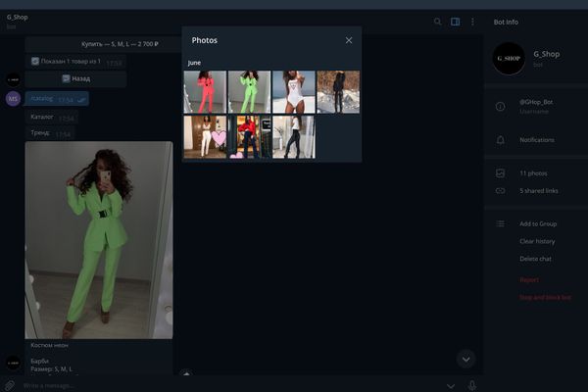Open the white swimsuit photo thumbnail
The image size is (588, 392).
coord(293,91)
